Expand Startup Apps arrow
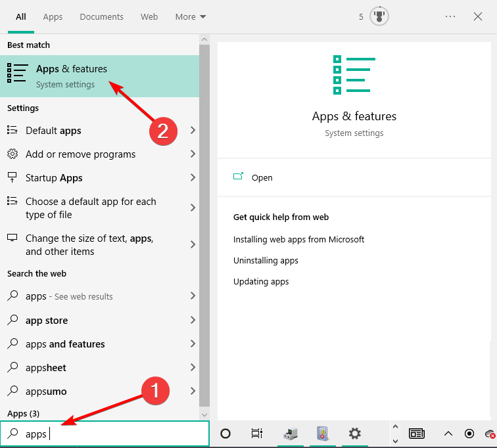The width and height of the screenshot is (497, 448). tap(193, 177)
